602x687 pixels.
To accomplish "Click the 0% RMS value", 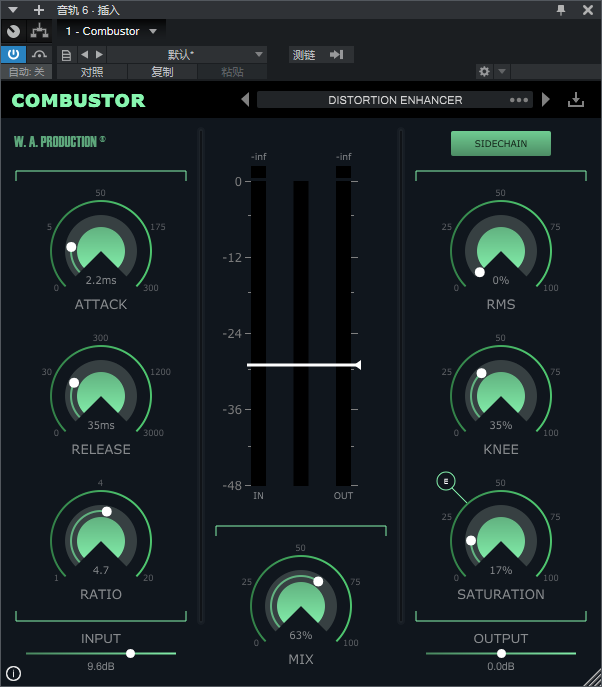I will pyautogui.click(x=501, y=280).
